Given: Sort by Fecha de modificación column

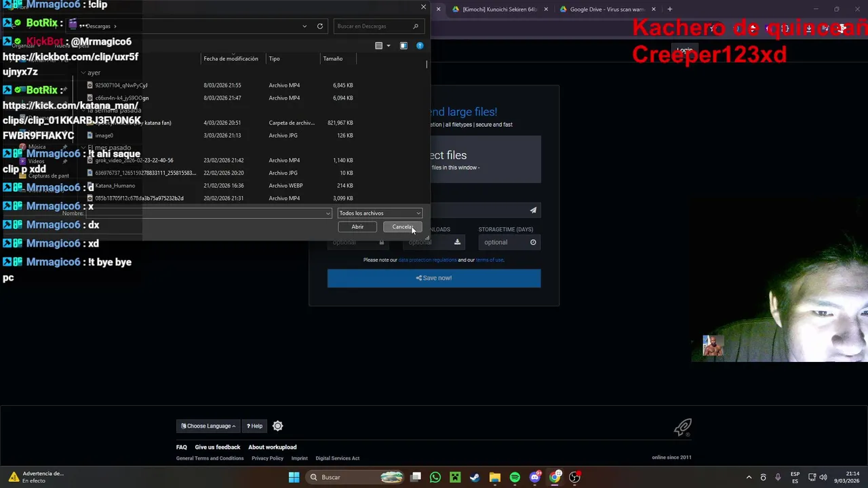Looking at the screenshot, I should [x=231, y=59].
